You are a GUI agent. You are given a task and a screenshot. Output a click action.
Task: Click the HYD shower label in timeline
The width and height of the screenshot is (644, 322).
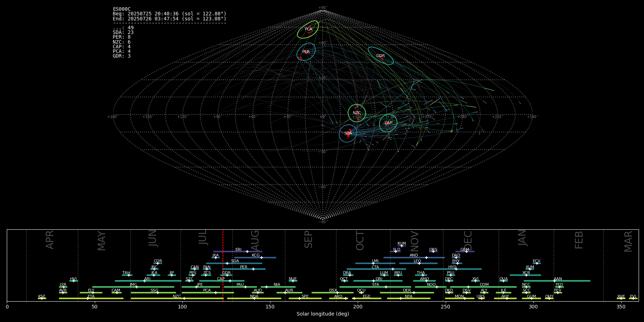453,267
